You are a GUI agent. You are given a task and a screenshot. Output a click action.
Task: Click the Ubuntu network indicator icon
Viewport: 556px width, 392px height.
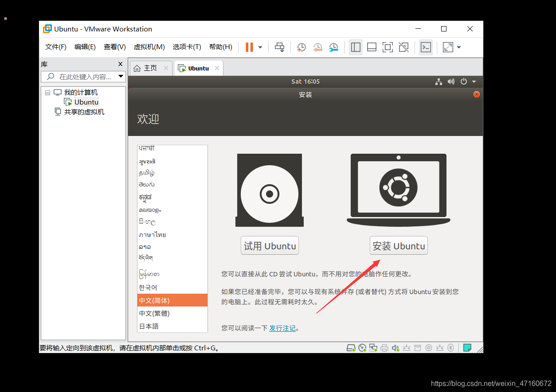[439, 82]
